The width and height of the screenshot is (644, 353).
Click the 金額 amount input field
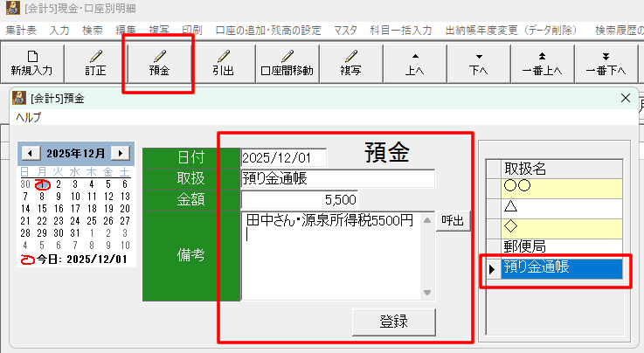point(299,199)
